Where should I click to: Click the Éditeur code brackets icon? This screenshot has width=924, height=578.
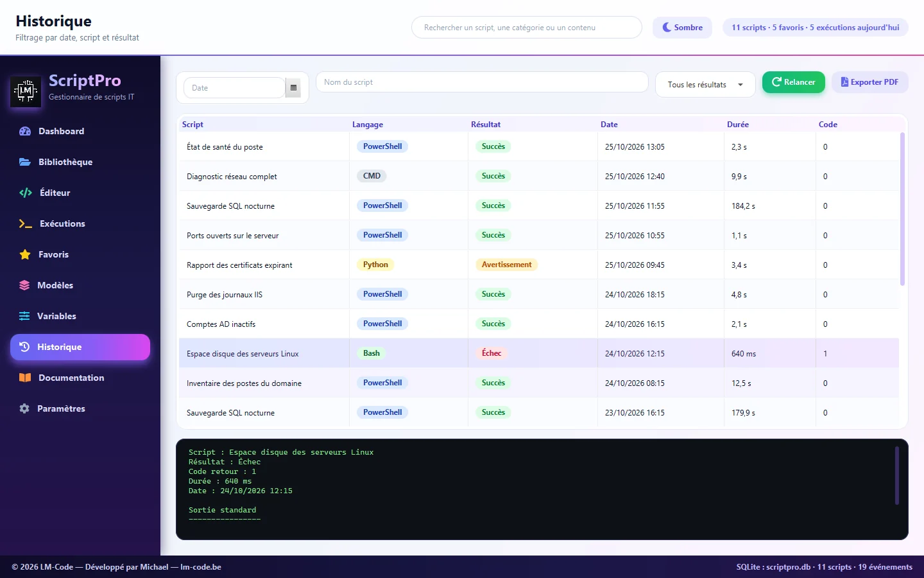tap(26, 193)
